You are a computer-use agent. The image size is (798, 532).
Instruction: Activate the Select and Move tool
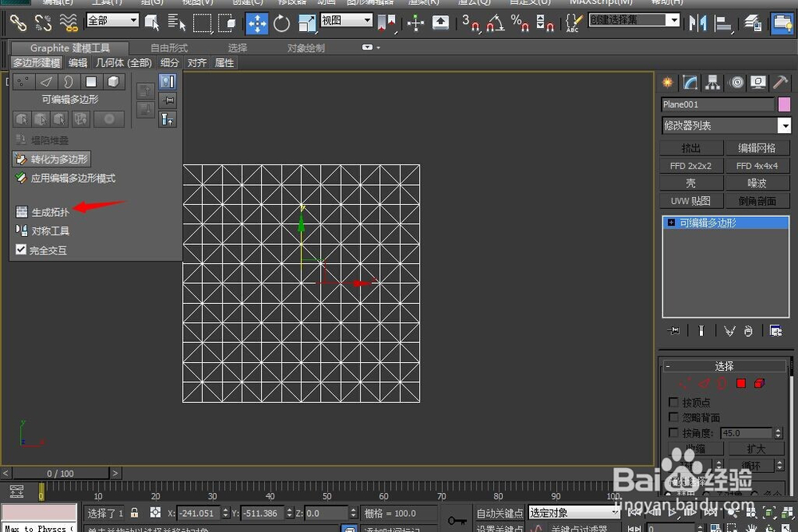coord(257,23)
